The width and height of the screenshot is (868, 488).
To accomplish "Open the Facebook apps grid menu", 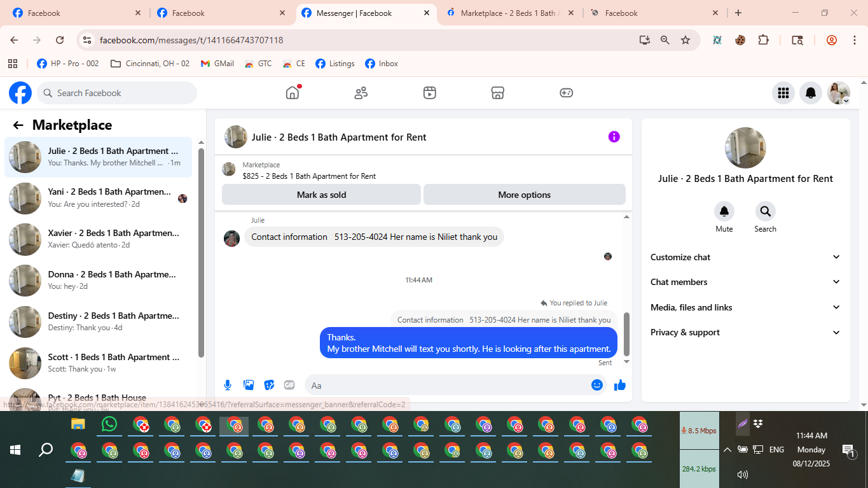I will click(x=783, y=93).
